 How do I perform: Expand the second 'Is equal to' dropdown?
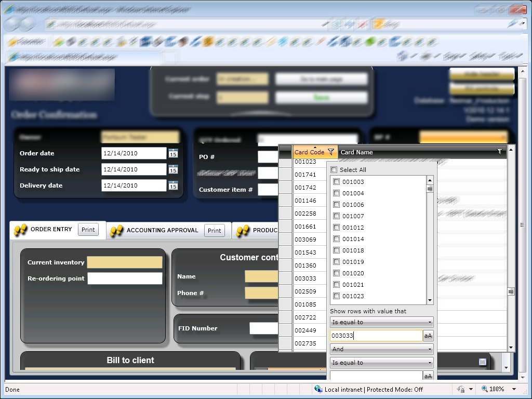click(x=382, y=363)
